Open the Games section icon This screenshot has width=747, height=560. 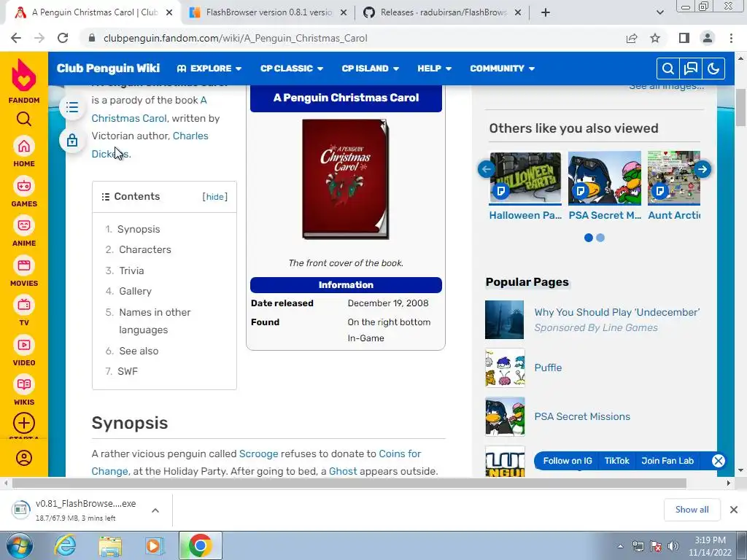click(x=24, y=186)
